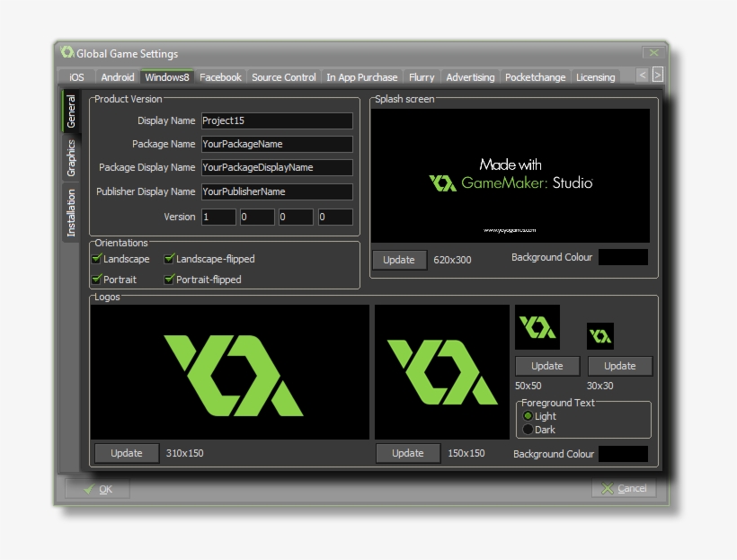Select the General side tab
This screenshot has height=560, width=737.
[x=70, y=111]
